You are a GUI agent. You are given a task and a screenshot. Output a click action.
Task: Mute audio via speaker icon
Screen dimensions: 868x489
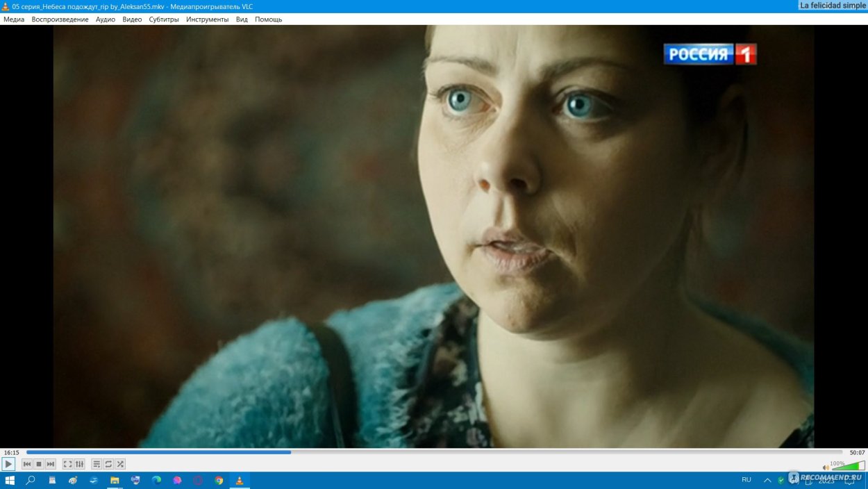826,467
